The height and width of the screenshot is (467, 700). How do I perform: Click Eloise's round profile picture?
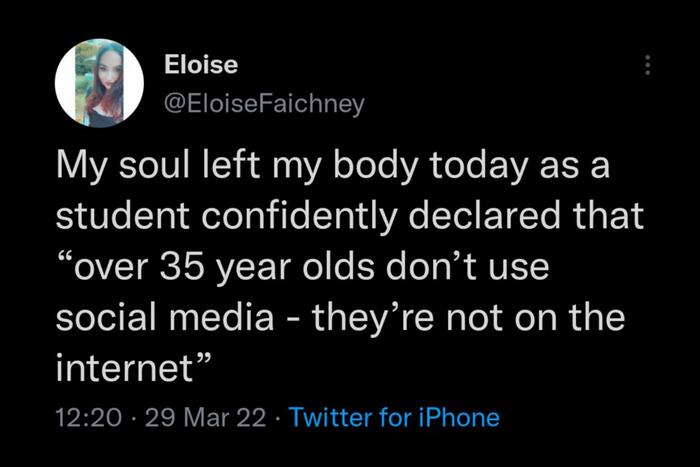[x=91, y=84]
